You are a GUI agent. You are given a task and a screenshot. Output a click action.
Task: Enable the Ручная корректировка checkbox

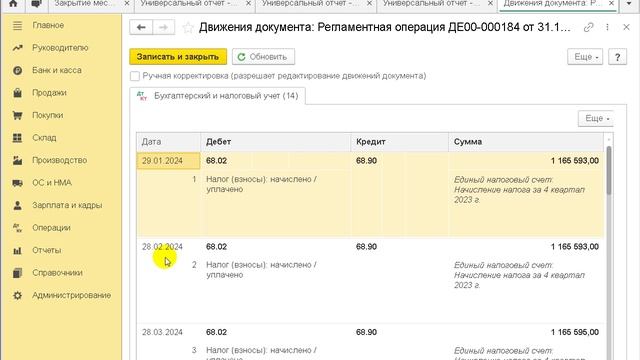(135, 76)
